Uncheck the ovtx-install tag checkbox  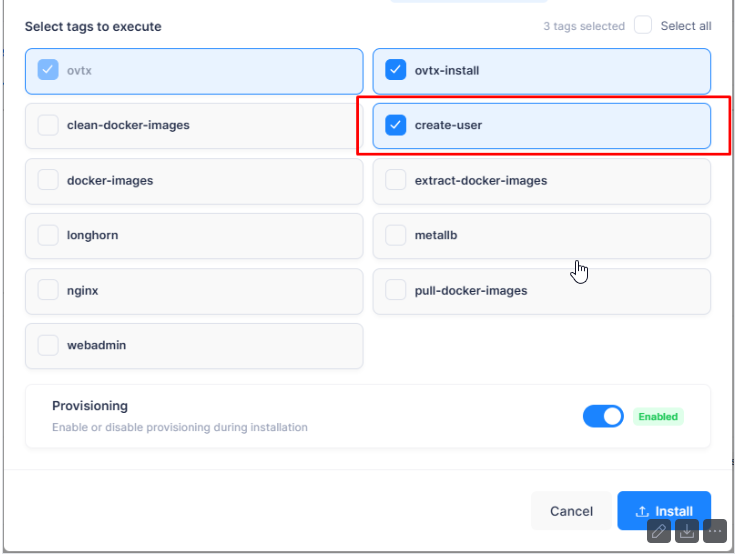tap(396, 71)
